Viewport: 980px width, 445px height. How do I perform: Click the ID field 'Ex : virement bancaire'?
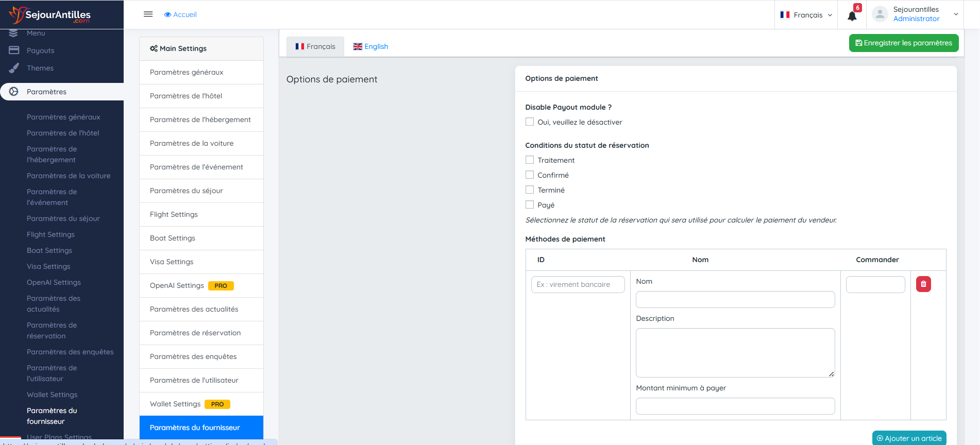point(578,284)
